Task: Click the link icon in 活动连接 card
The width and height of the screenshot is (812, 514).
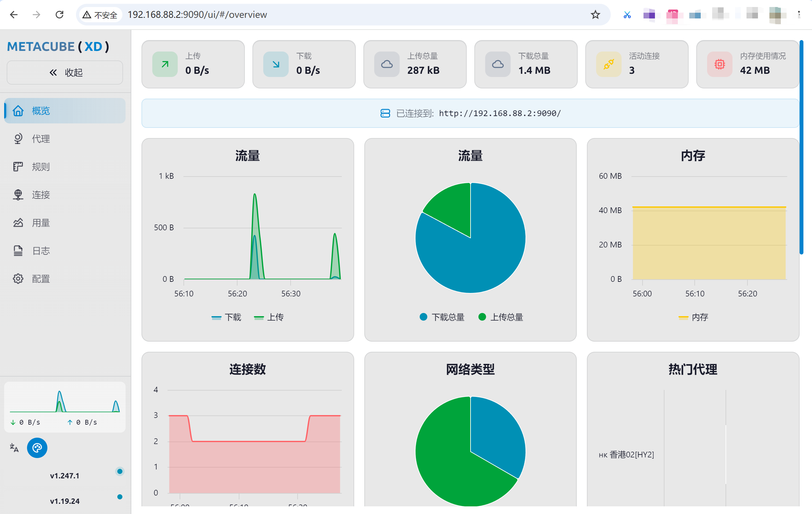Action: [609, 64]
